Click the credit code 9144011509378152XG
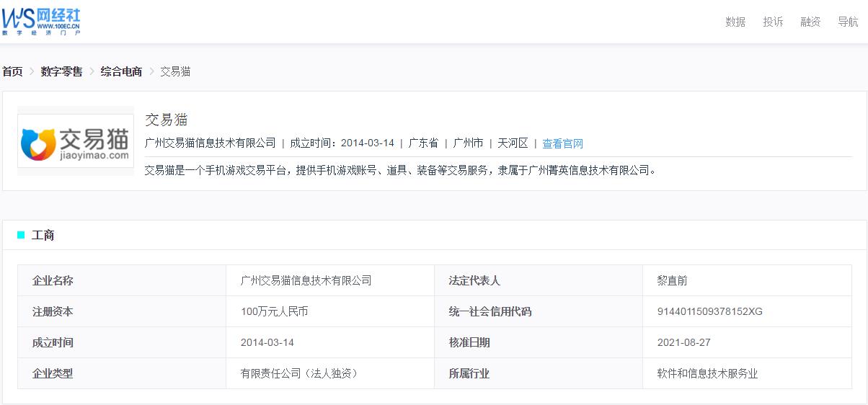Image resolution: width=868 pixels, height=405 pixels. coord(709,311)
